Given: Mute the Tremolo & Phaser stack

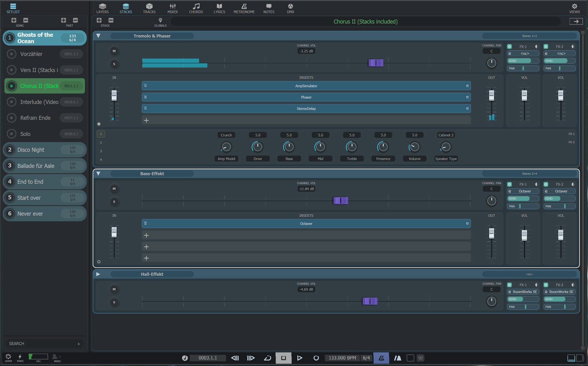Looking at the screenshot, I should [x=114, y=51].
